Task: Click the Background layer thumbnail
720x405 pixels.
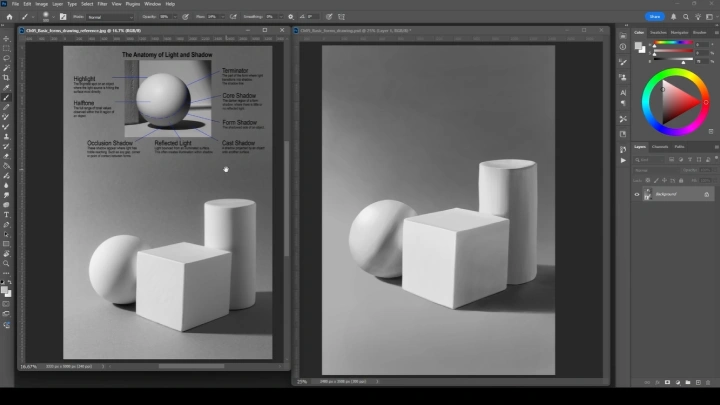Action: pos(650,194)
